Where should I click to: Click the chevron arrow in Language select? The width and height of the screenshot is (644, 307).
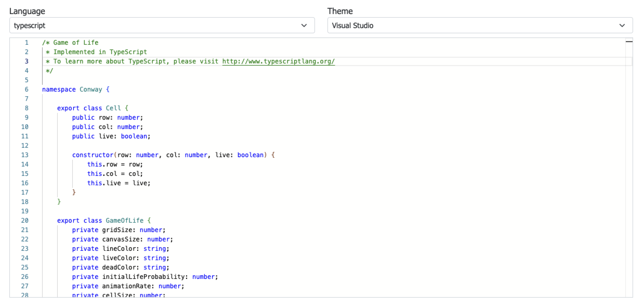(x=304, y=25)
